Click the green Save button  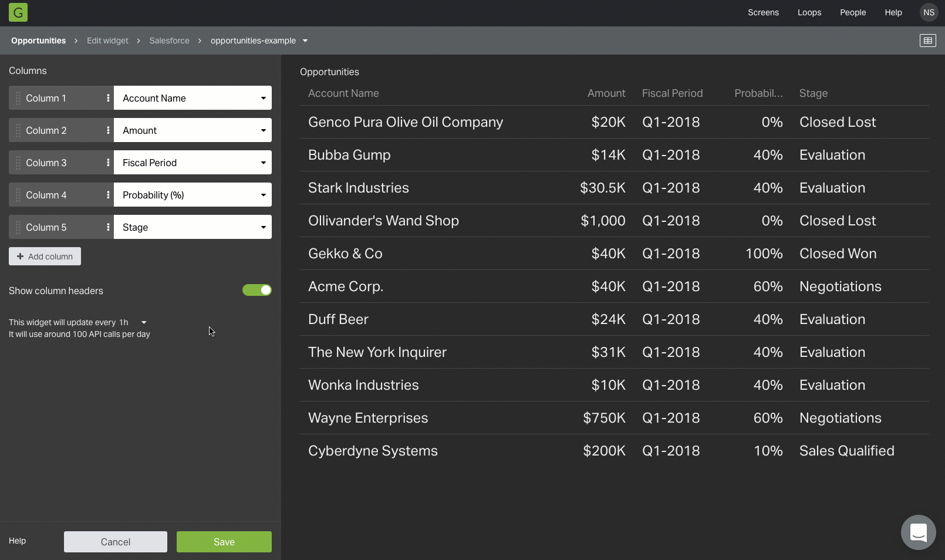[x=224, y=542]
